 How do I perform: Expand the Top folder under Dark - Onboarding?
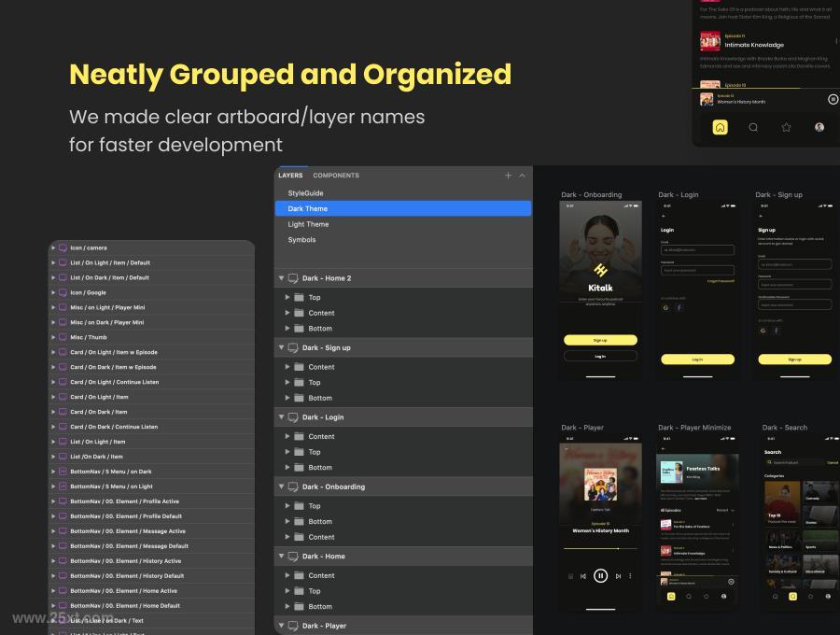pos(287,506)
